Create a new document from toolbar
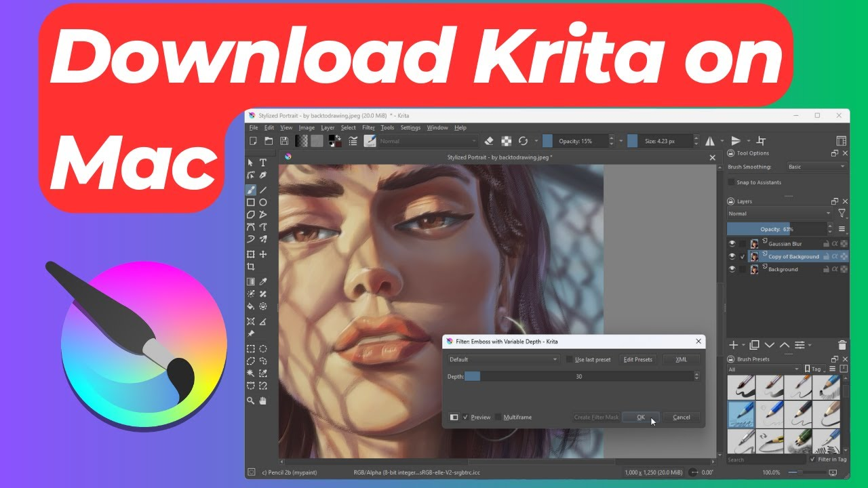Image resolution: width=868 pixels, height=488 pixels. [253, 141]
